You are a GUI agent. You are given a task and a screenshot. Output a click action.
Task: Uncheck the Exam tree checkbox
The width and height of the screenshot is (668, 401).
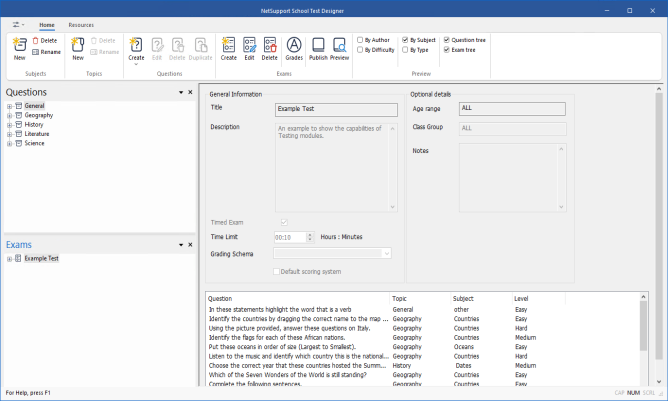pos(446,50)
